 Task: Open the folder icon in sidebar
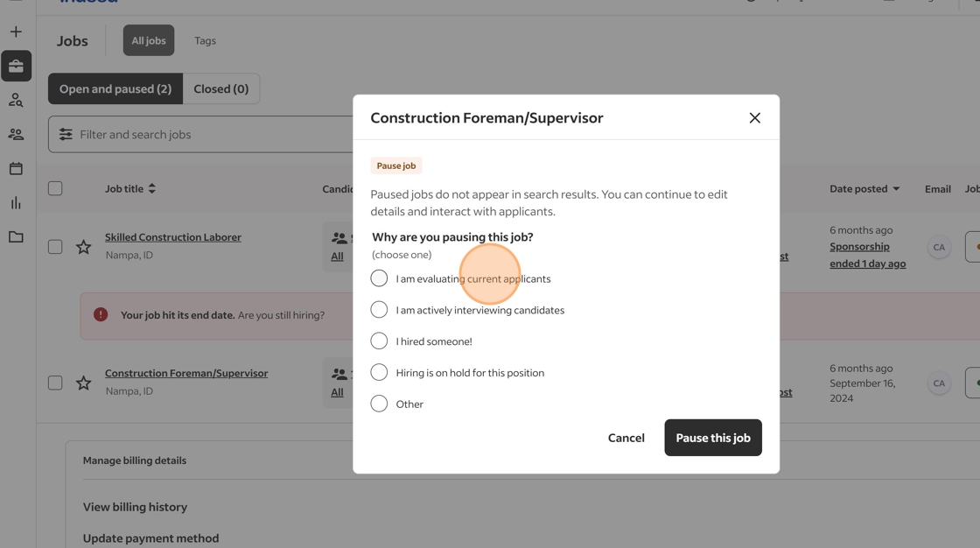point(16,237)
